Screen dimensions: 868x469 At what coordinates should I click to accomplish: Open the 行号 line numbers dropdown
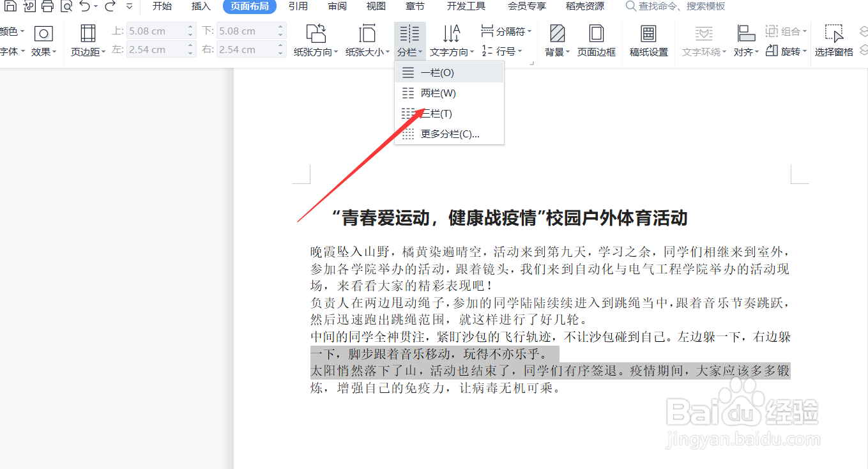(x=501, y=51)
